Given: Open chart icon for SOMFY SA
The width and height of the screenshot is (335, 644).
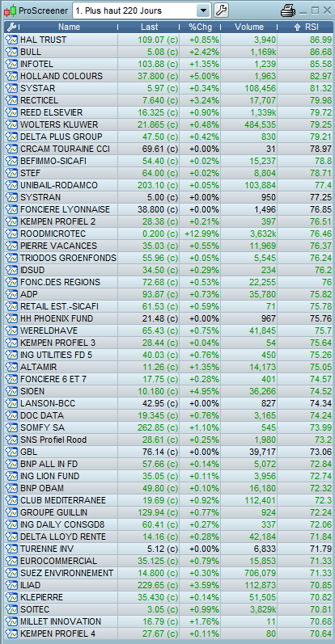Looking at the screenshot, I should click(x=11, y=427).
